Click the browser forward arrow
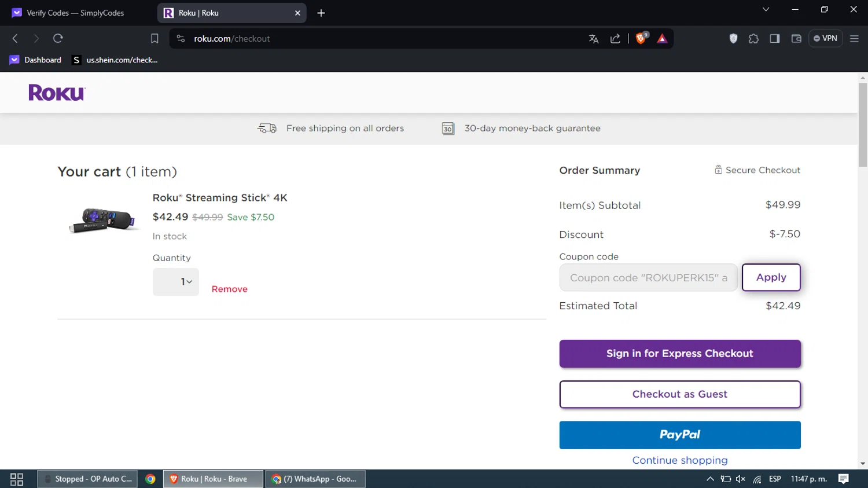 pyautogui.click(x=36, y=39)
